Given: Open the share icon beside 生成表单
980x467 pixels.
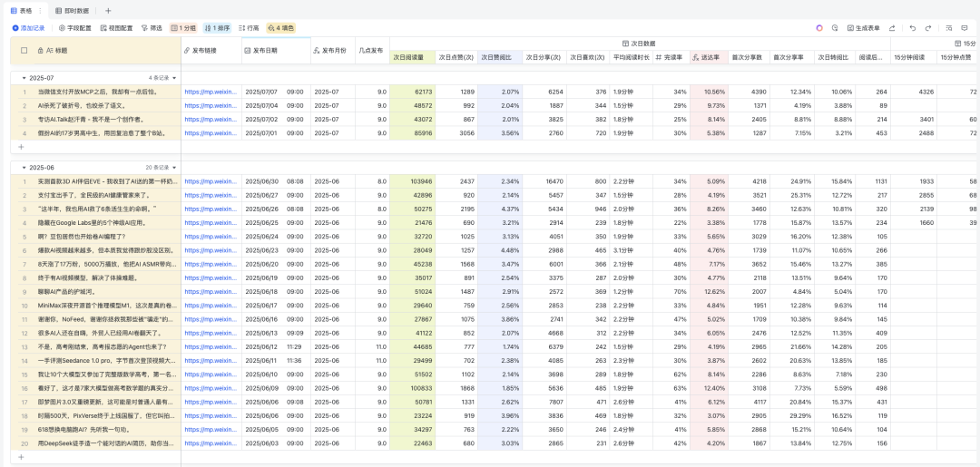Looking at the screenshot, I should tap(893, 28).
